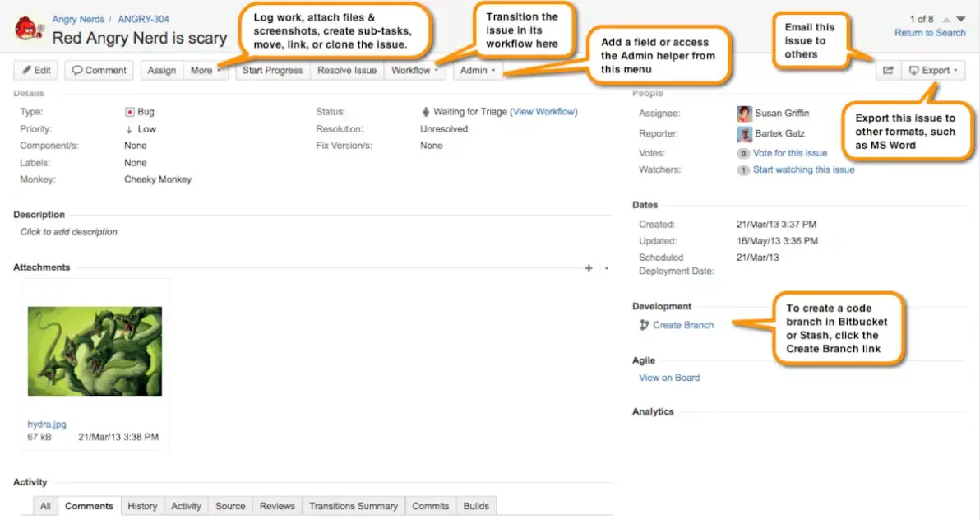
Task: Click the plus icon to add attachment
Action: [x=588, y=268]
